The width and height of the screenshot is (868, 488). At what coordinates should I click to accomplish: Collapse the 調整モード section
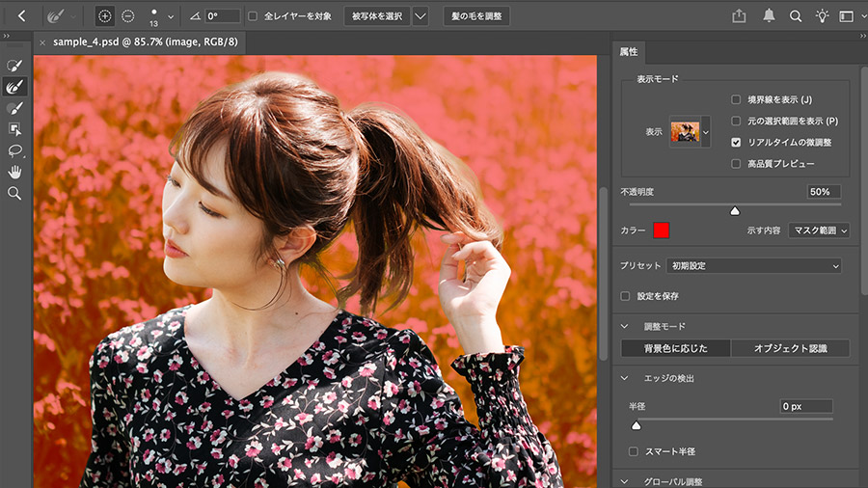(624, 326)
